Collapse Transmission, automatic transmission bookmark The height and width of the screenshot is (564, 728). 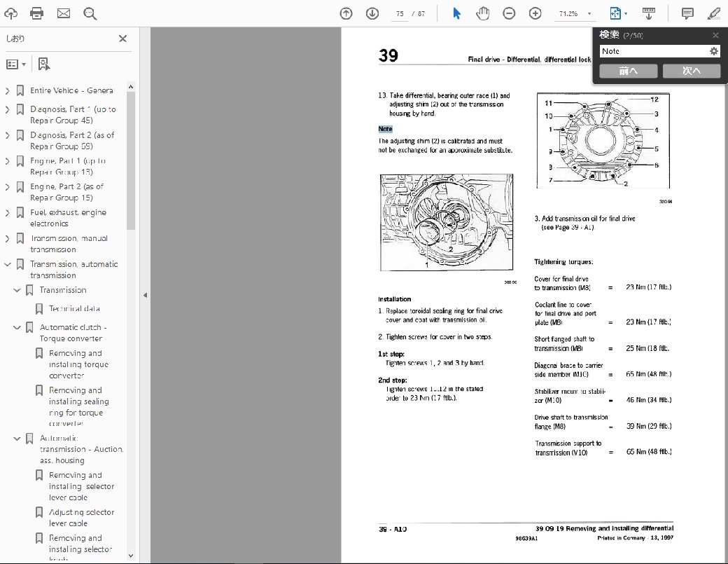tap(7, 264)
